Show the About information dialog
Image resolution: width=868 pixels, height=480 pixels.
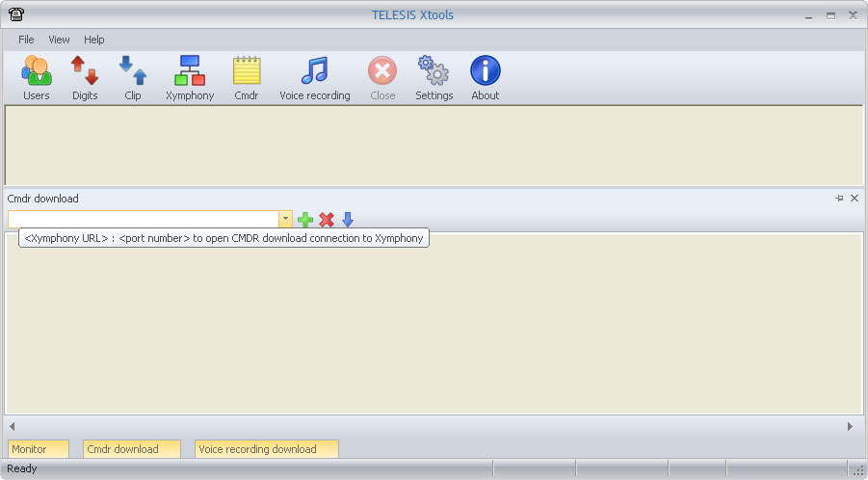(x=485, y=77)
